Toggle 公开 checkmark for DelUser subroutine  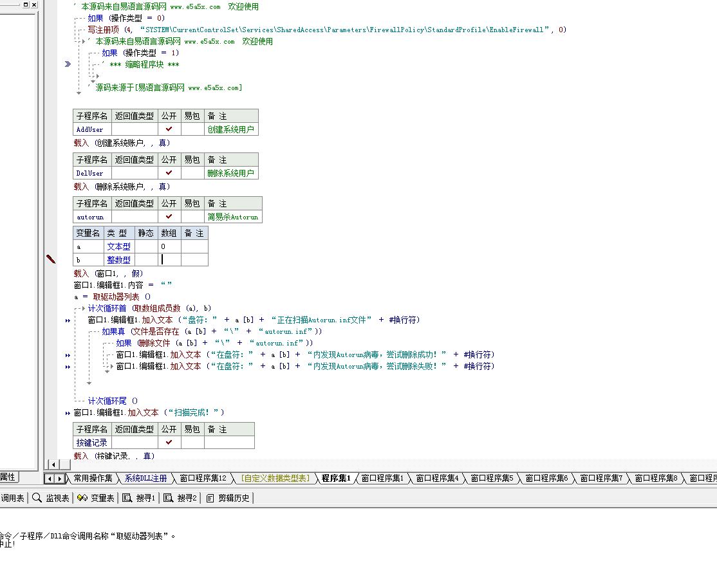[169, 173]
